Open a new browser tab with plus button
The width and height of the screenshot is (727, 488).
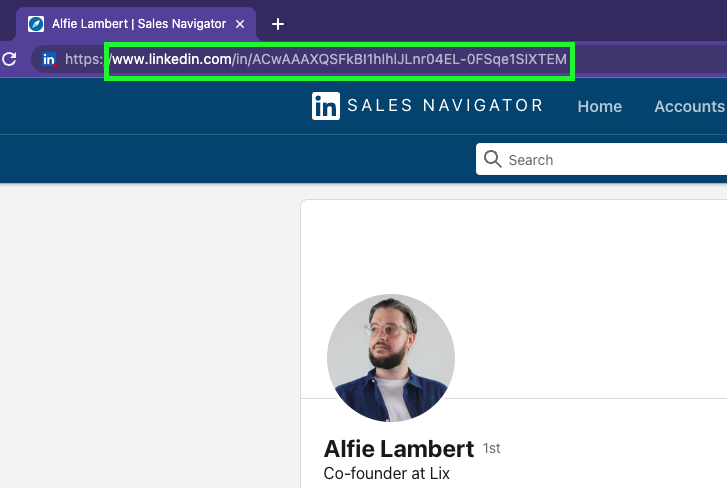click(278, 23)
